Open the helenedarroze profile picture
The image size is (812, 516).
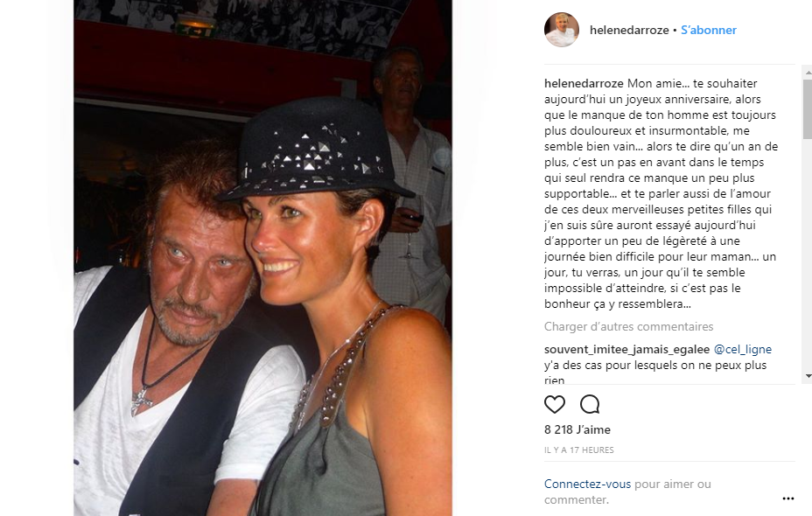(562, 30)
